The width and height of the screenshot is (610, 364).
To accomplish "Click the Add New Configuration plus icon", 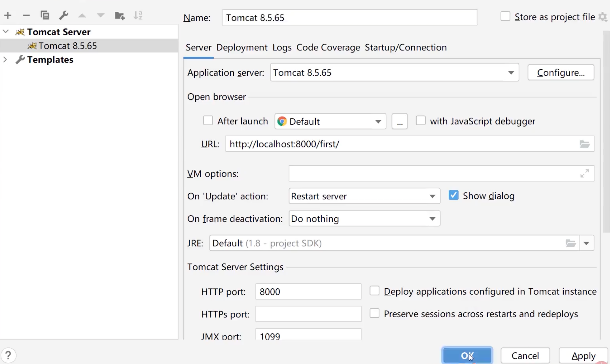I will click(x=8, y=16).
